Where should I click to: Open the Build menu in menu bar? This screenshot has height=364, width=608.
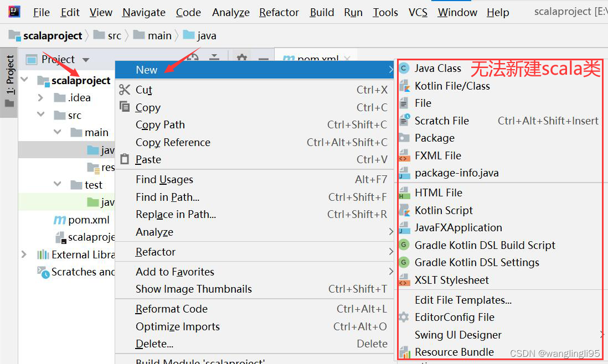(322, 12)
